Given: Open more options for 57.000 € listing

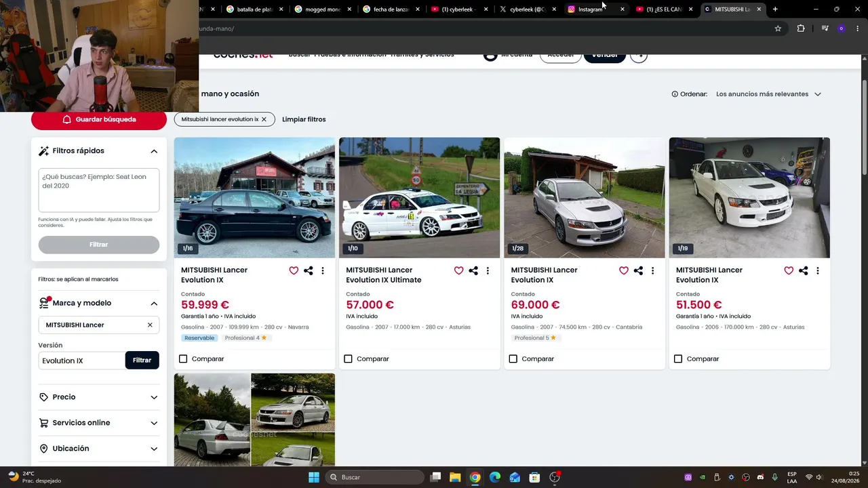Looking at the screenshot, I should pyautogui.click(x=488, y=270).
